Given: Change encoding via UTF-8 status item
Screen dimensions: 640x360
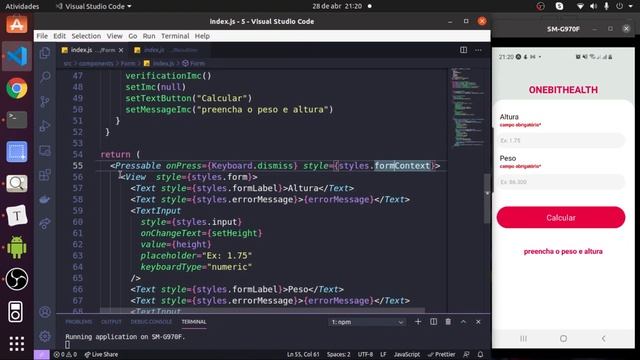Looking at the screenshot, I should pyautogui.click(x=365, y=354).
